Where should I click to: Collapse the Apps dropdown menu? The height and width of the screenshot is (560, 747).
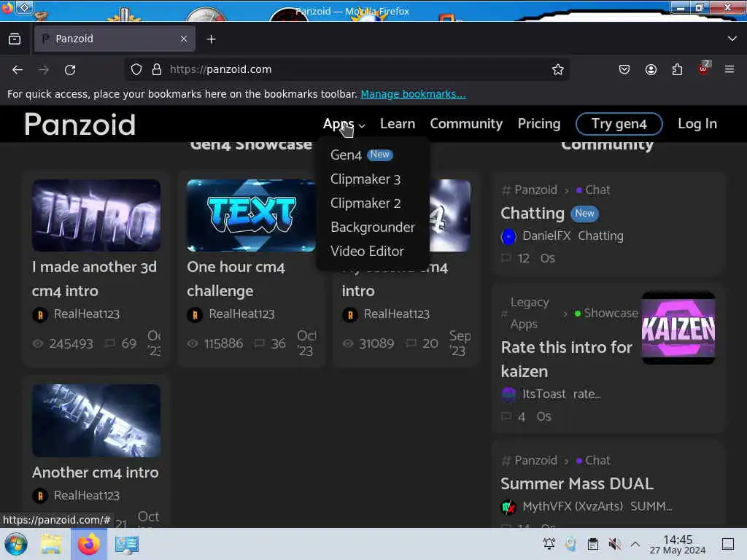344,124
